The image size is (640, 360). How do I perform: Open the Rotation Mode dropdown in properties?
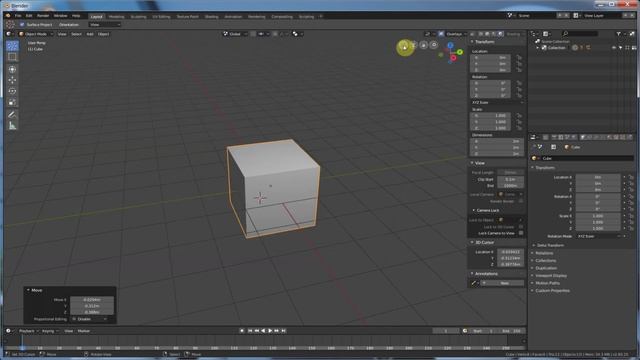(600, 236)
